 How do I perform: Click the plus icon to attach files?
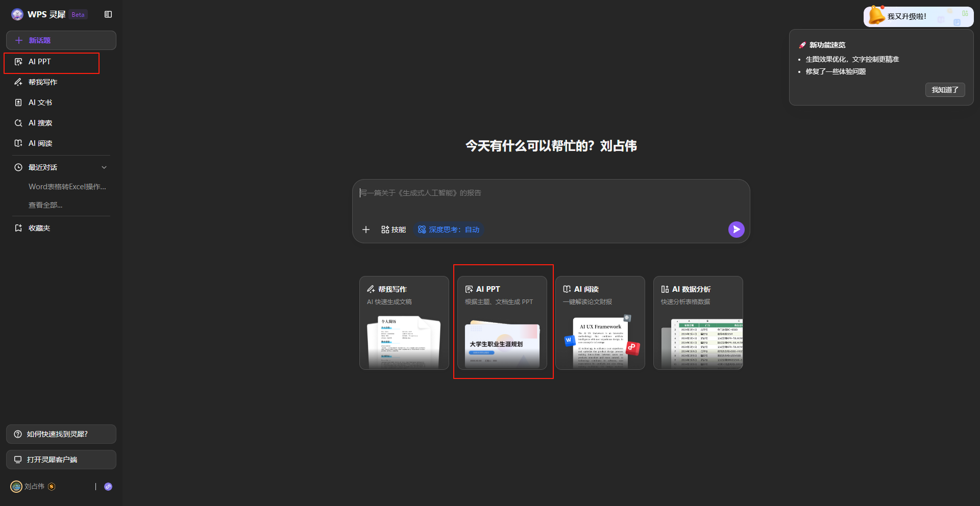366,230
